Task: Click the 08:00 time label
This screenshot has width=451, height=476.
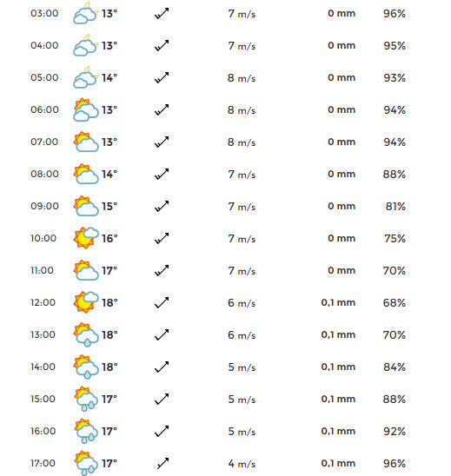Action: [44, 174]
